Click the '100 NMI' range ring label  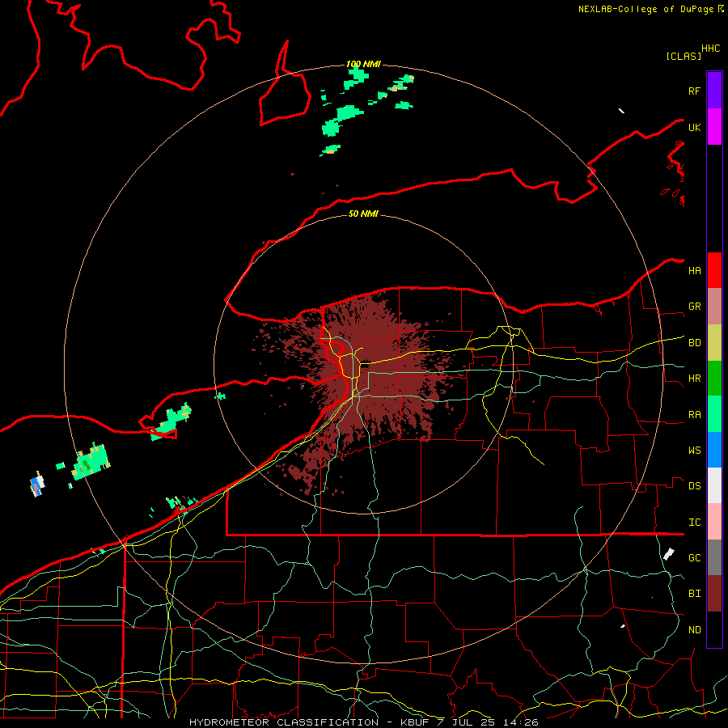coord(363,64)
